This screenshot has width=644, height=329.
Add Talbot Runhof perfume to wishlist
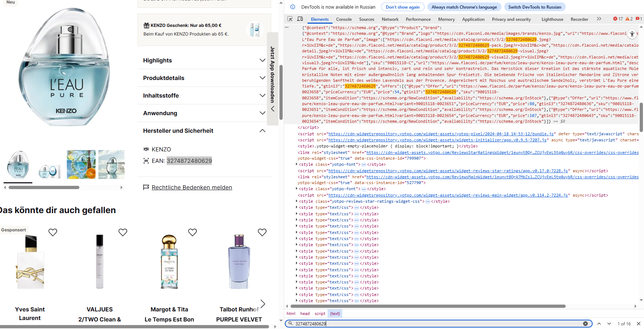point(262,232)
